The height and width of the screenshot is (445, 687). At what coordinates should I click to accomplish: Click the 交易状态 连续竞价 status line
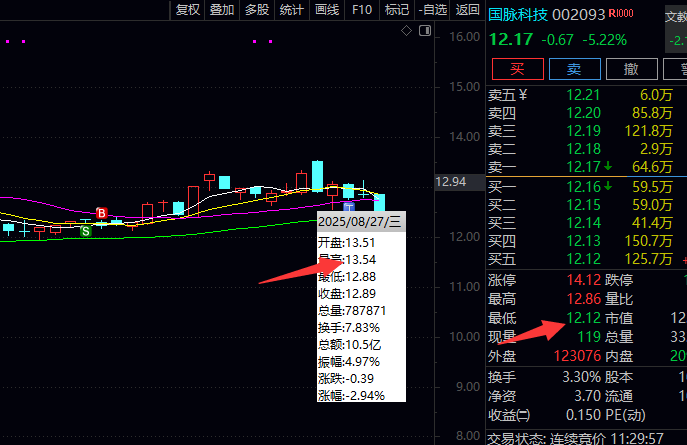pyautogui.click(x=575, y=438)
